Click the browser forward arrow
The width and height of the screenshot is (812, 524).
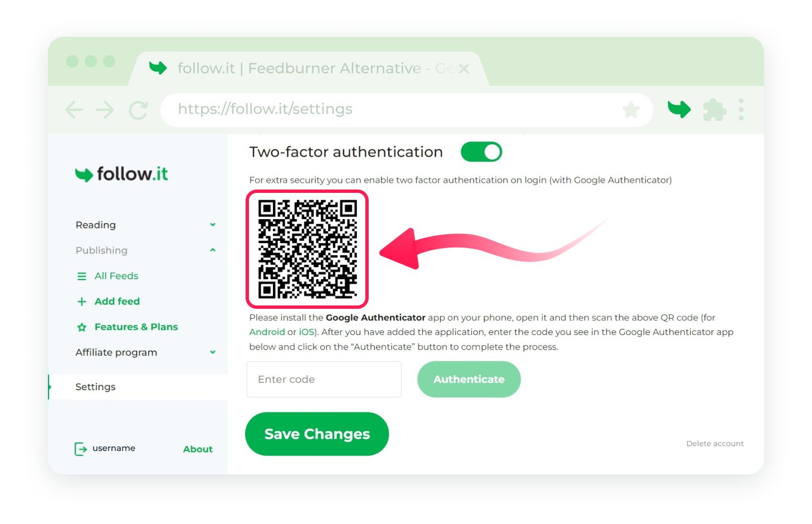(x=105, y=110)
